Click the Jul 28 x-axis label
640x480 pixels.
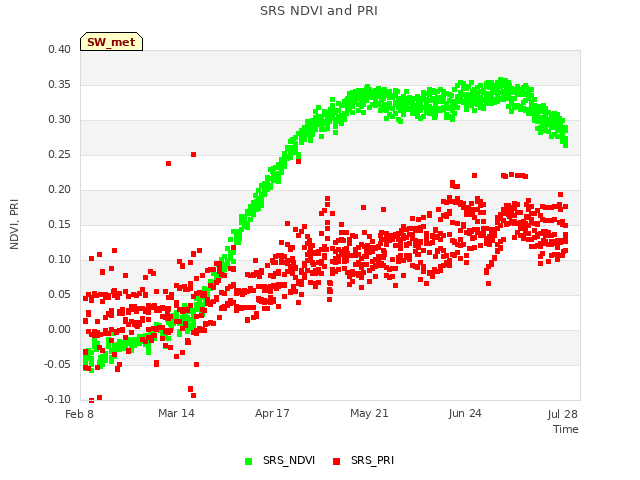562,414
